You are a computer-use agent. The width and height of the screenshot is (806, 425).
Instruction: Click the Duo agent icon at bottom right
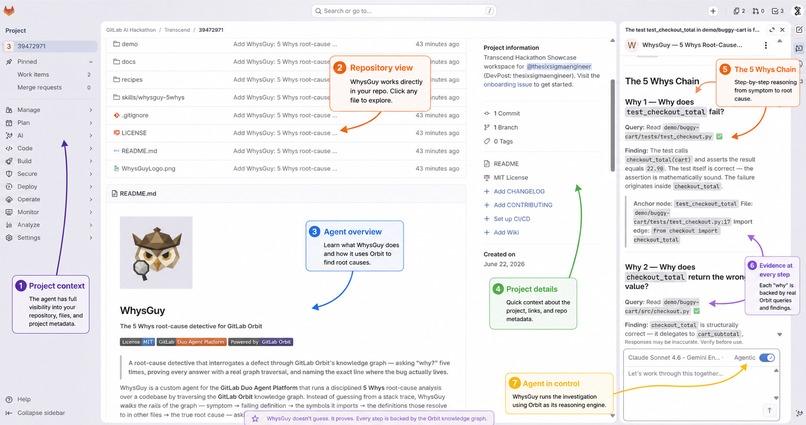click(799, 413)
